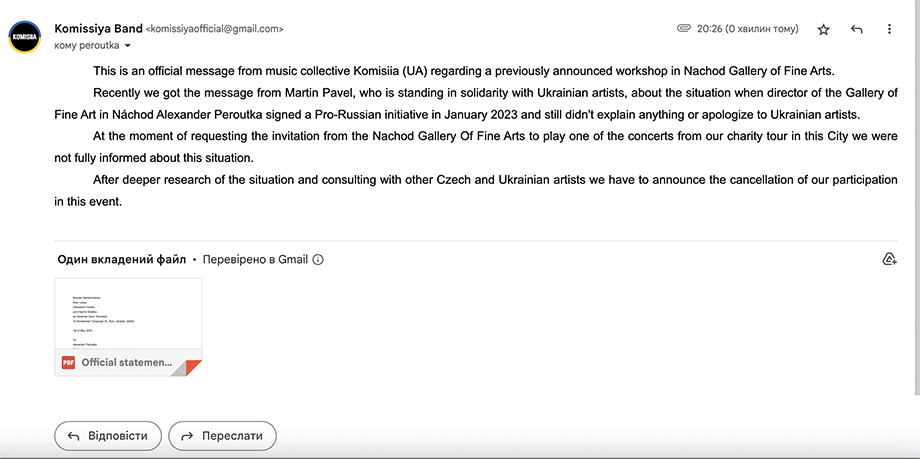Click the кому peroutka recipient line

[x=87, y=45]
